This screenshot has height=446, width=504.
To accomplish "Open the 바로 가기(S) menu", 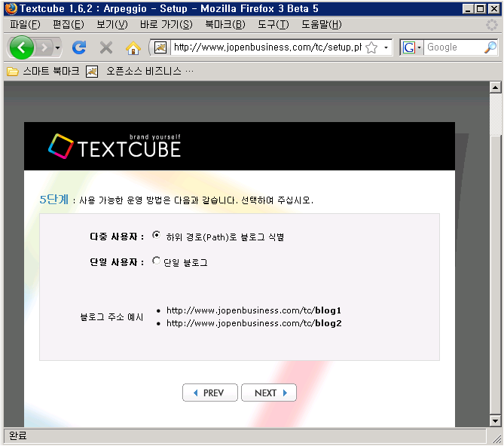I will pos(166,24).
